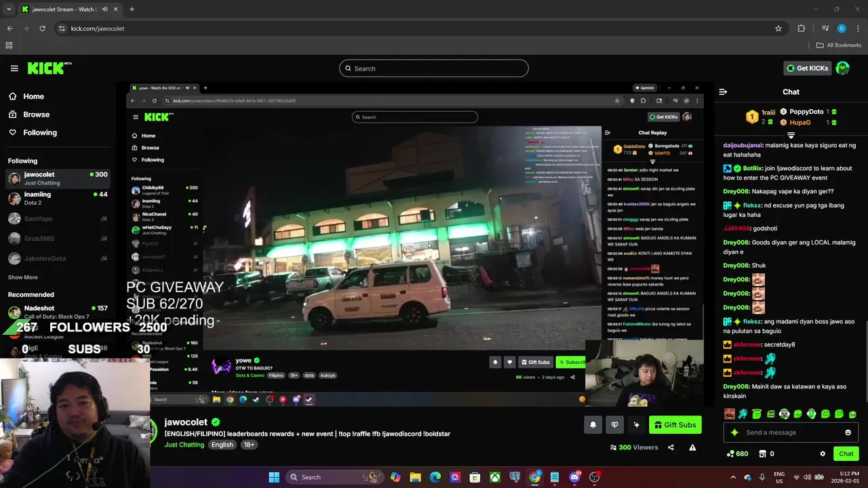Click BotRix username in chat
This screenshot has height=488, width=868.
(753, 168)
